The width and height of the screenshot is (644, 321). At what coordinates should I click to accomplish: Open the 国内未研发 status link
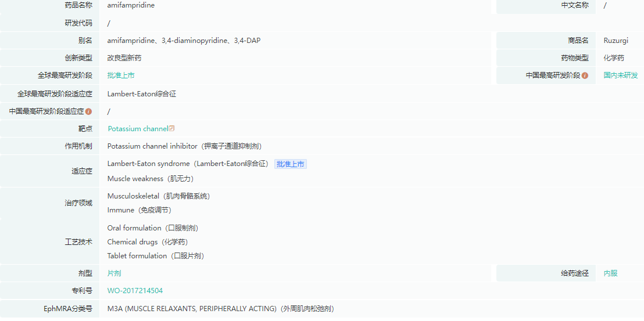621,75
